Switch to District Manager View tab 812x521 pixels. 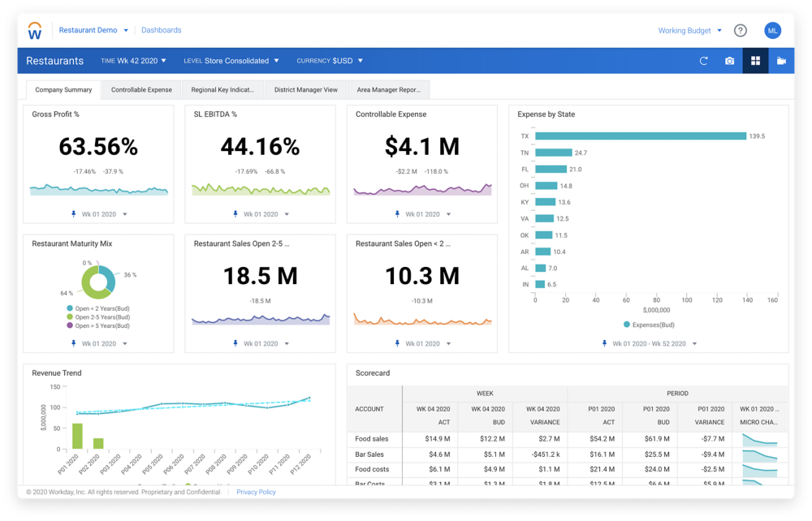pos(306,89)
